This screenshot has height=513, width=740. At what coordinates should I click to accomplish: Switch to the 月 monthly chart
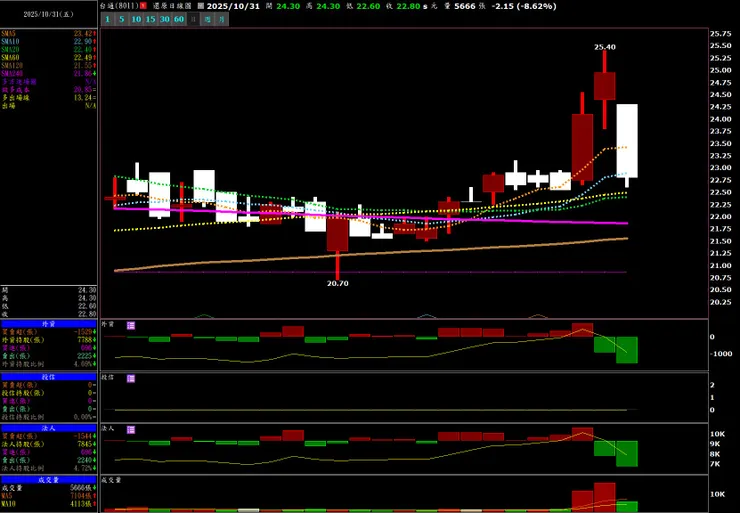click(x=222, y=19)
